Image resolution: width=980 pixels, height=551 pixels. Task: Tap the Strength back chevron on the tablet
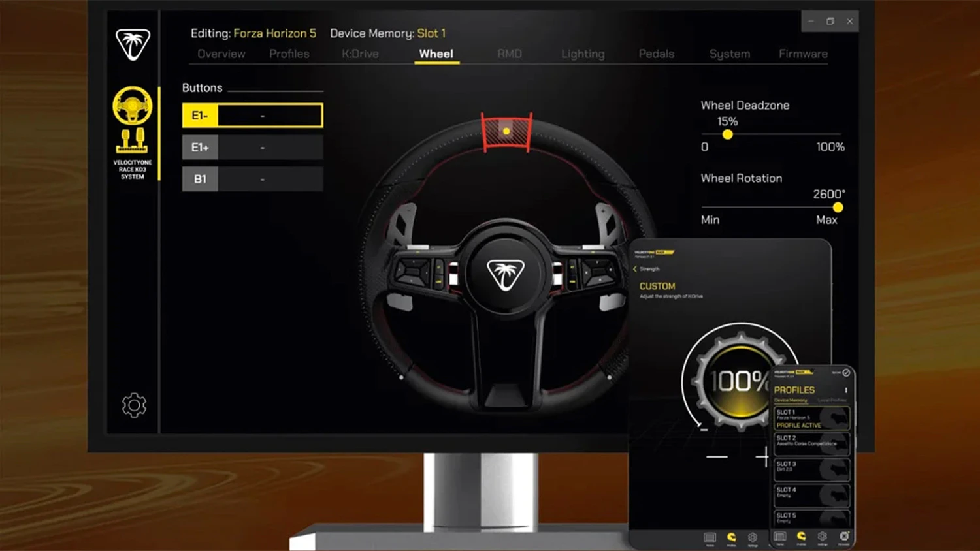[x=635, y=269]
